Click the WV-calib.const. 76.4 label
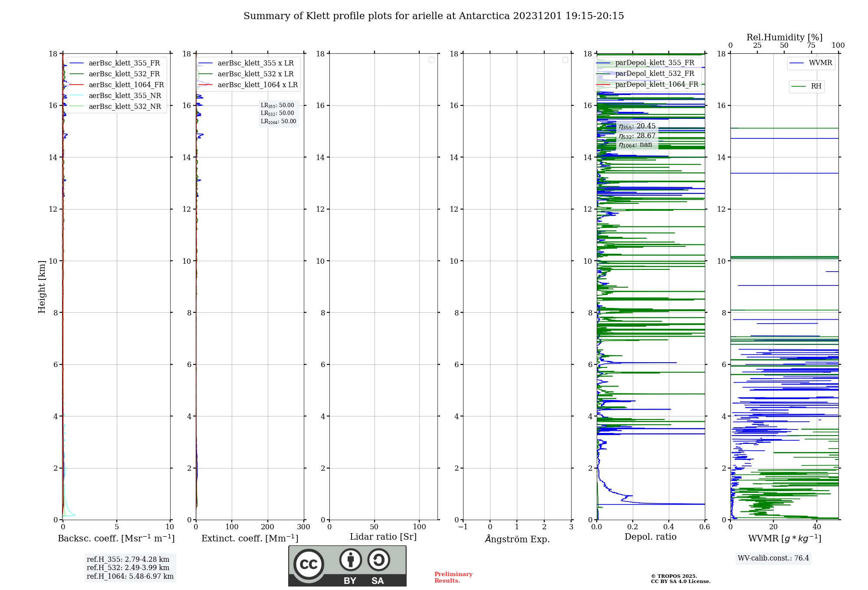Viewport: 868px width, 590px height. coord(773,558)
